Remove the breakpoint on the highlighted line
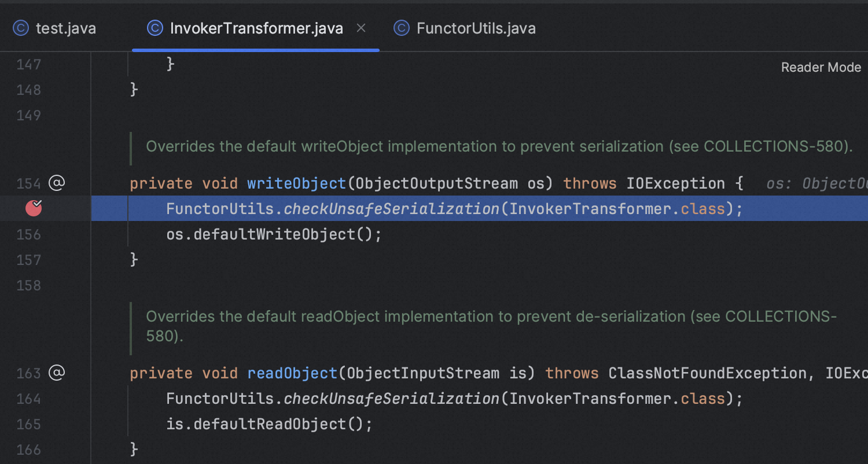 click(x=34, y=208)
